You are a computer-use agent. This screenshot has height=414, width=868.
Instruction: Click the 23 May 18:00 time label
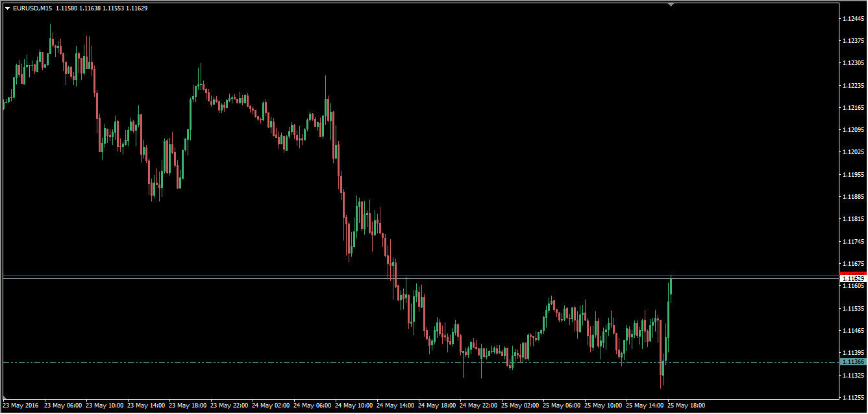(x=188, y=406)
